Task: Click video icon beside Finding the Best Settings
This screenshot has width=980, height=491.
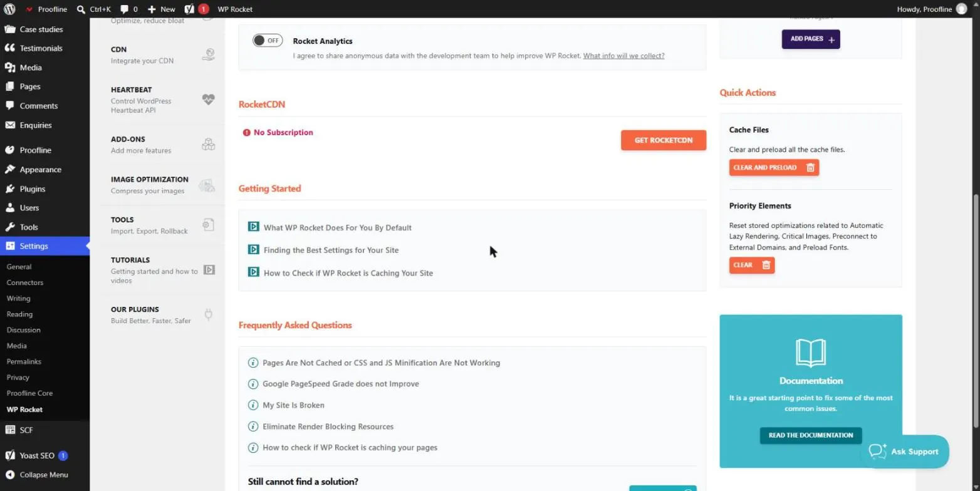Action: coord(254,249)
